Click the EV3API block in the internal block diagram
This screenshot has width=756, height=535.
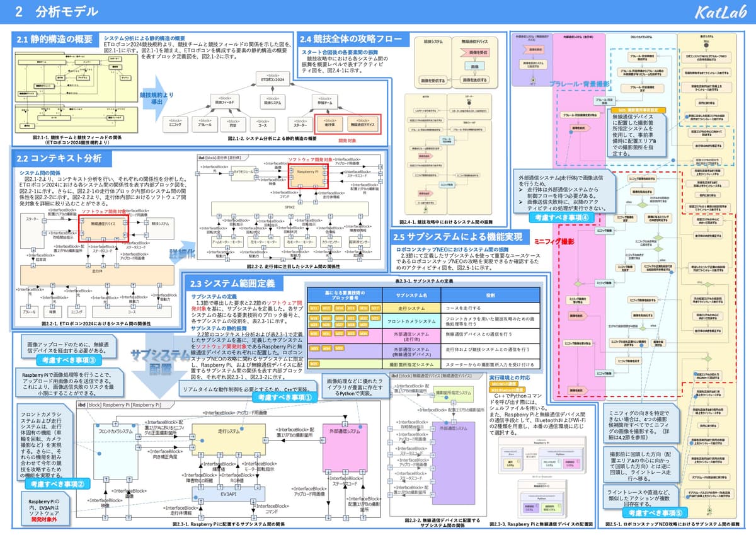tap(228, 493)
